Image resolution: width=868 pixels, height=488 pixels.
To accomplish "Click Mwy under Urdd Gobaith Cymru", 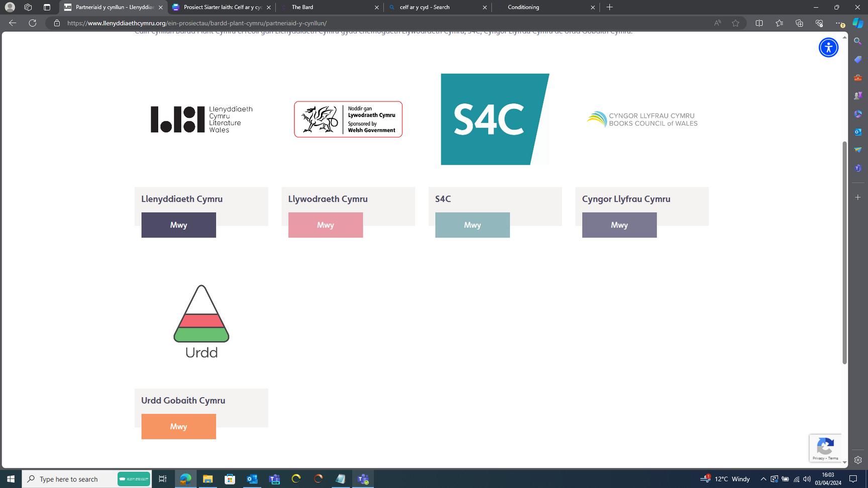I will coord(178,427).
